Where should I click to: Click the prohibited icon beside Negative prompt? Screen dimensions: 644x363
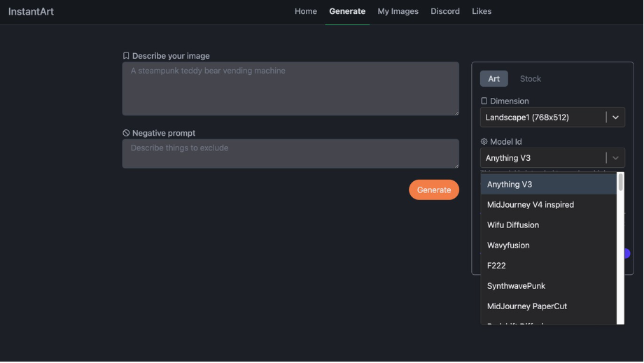[126, 133]
